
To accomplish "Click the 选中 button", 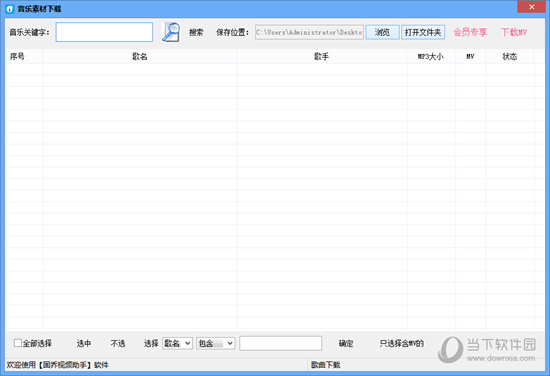I will tap(84, 343).
